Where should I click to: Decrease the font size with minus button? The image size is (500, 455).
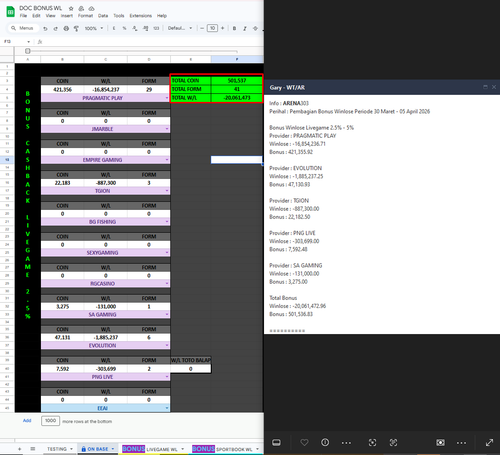202,28
